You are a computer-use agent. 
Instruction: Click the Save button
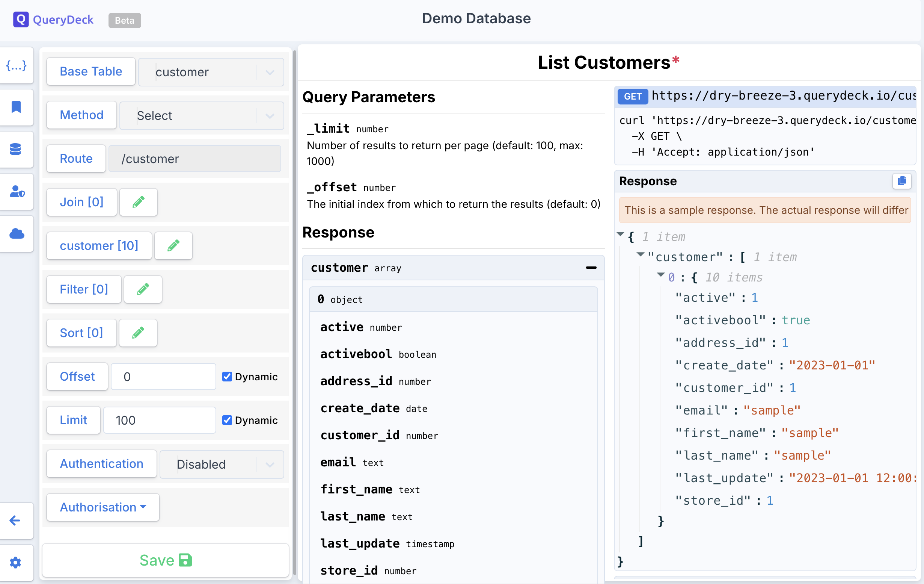point(165,560)
